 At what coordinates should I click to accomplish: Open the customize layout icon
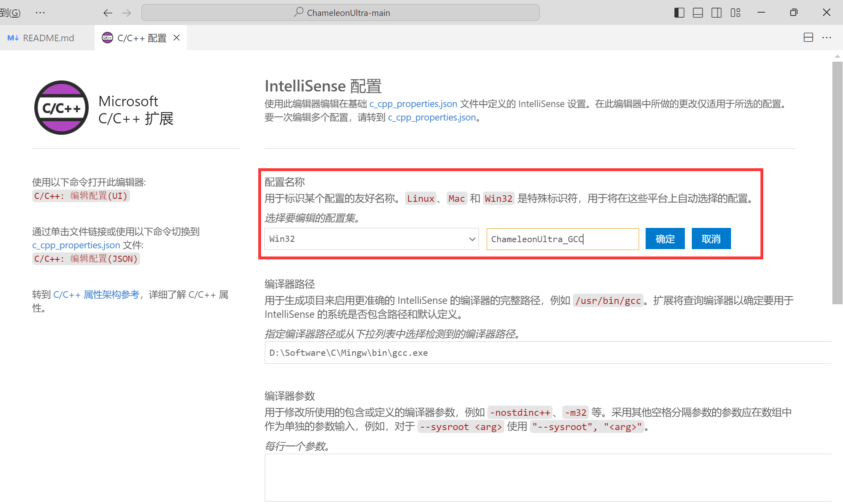pos(735,13)
